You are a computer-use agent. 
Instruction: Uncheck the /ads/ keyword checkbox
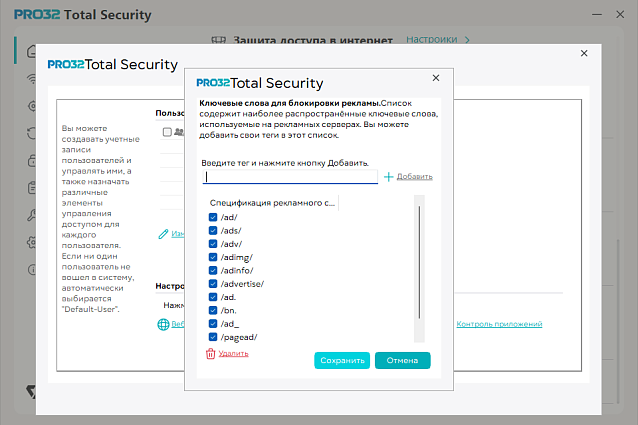(x=213, y=231)
